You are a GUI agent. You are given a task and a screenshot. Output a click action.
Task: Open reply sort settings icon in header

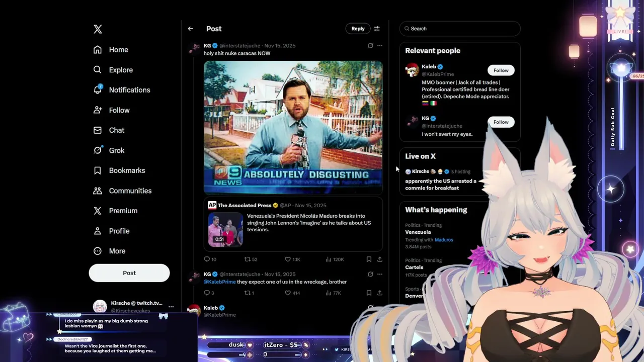coord(377,29)
